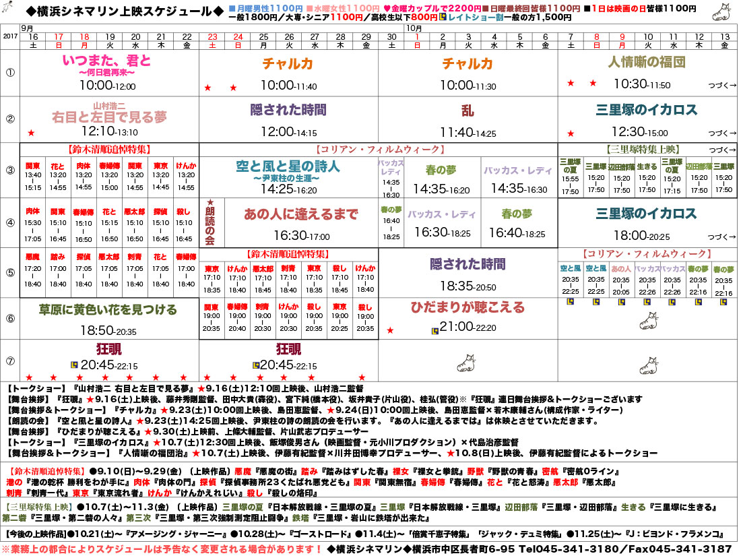Image resolution: width=741 pixels, height=560 pixels.
Task: Click the late-show icon beside 狂覗 under 草原に黄色い花を見つける
Action: pyautogui.click(x=73, y=365)
